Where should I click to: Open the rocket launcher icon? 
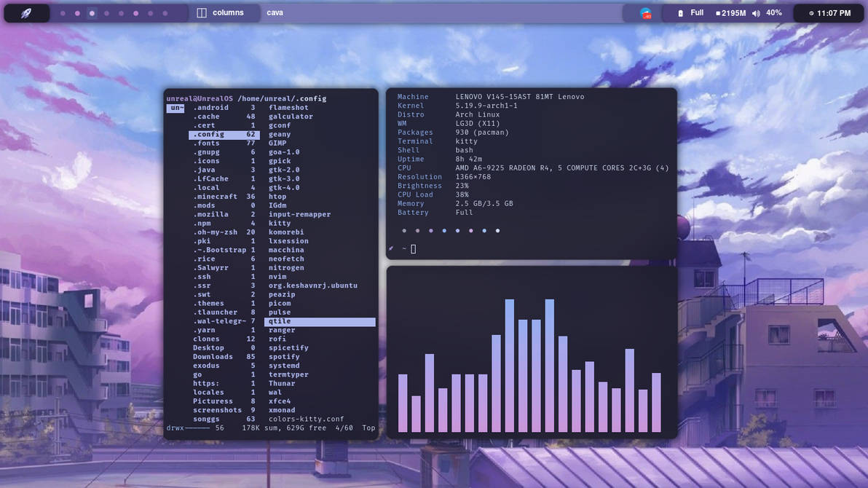click(26, 12)
